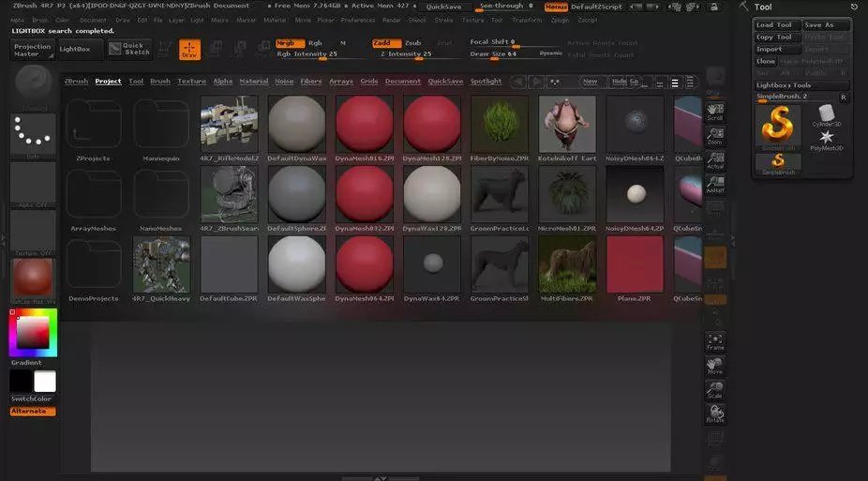Screen dimensions: 868x481
Task: Enable the Mrgb color mode
Action: click(290, 43)
